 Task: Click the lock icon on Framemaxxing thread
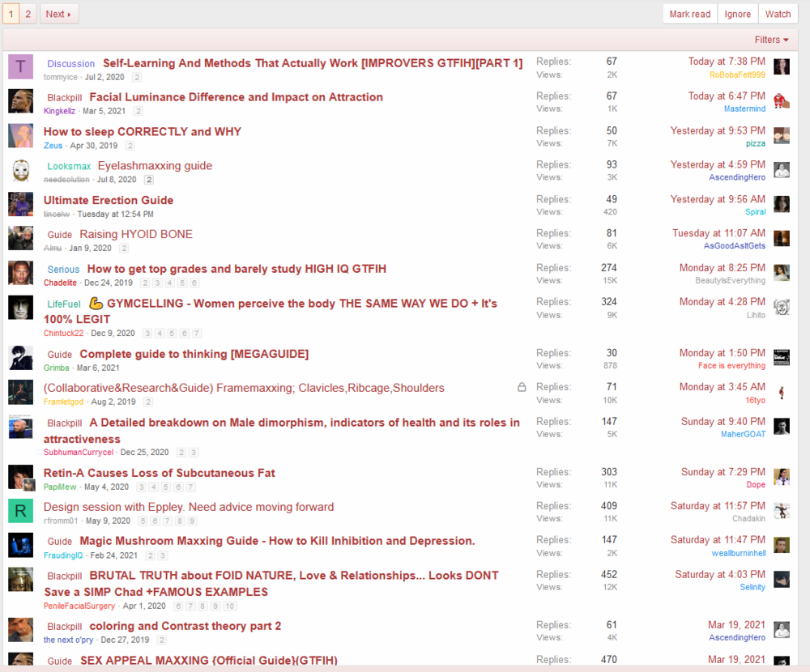(522, 387)
